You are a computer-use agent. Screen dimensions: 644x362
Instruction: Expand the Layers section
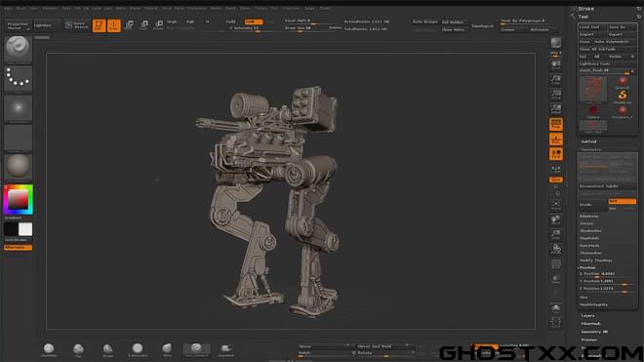tap(587, 316)
